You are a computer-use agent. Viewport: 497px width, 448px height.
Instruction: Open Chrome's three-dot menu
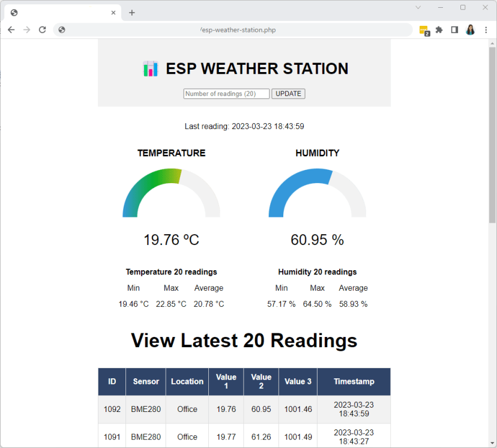[x=486, y=29]
